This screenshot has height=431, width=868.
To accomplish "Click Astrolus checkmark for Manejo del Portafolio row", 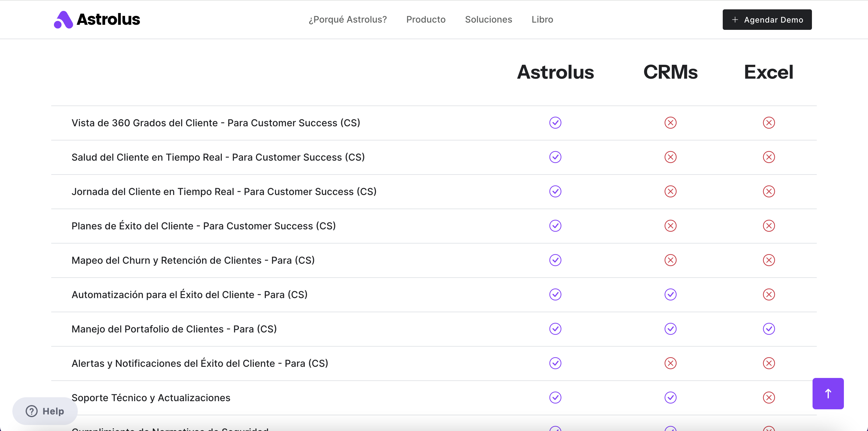I will (x=555, y=329).
